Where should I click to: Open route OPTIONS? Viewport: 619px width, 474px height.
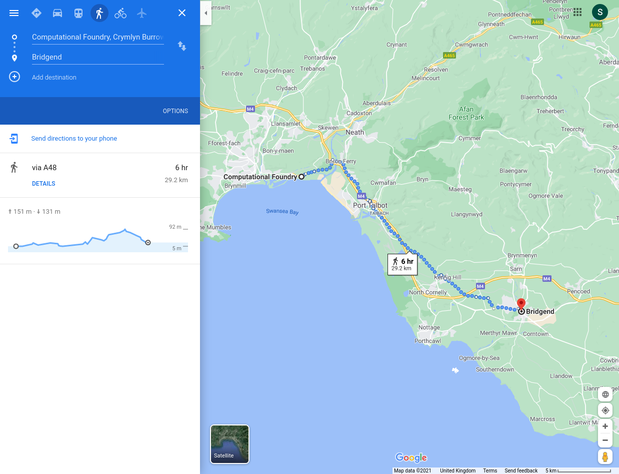[x=175, y=111]
